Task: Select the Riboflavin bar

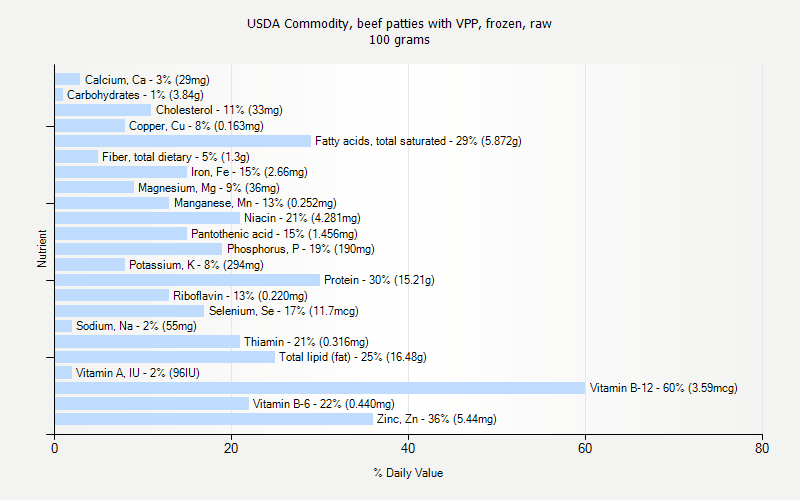Action: click(x=112, y=296)
